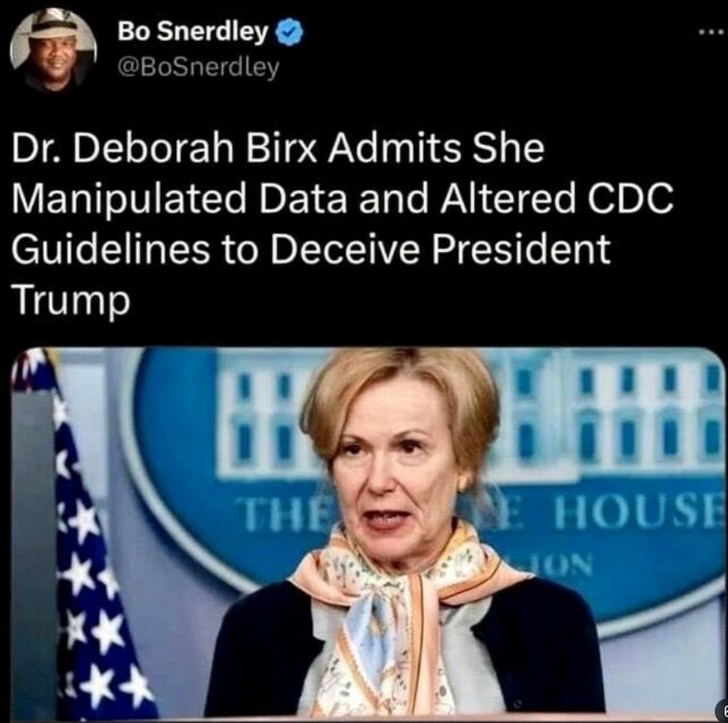Click the "Bo Snerdley" display name
Viewport: 728px width, 723px height.
click(194, 31)
